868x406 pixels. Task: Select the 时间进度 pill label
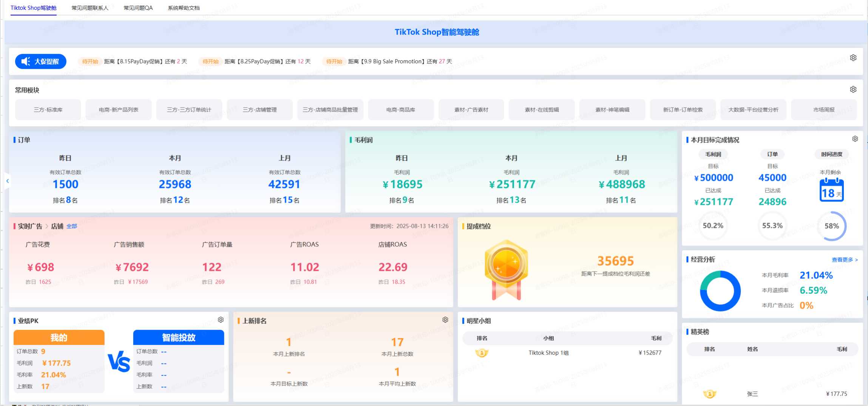832,154
